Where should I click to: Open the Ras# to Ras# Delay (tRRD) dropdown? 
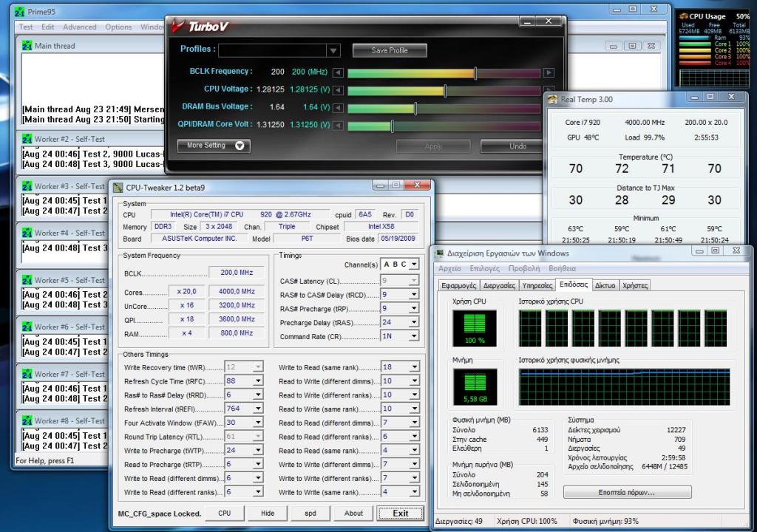[258, 395]
